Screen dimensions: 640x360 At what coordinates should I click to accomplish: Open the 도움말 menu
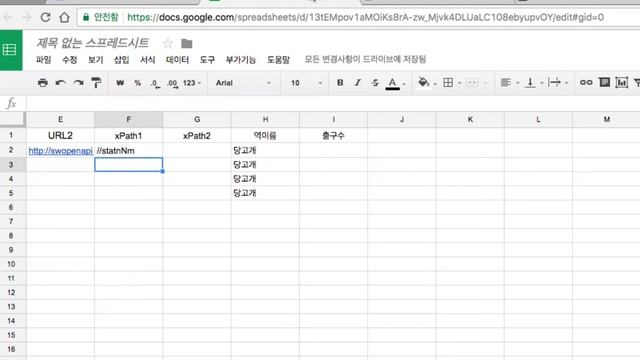(x=278, y=60)
